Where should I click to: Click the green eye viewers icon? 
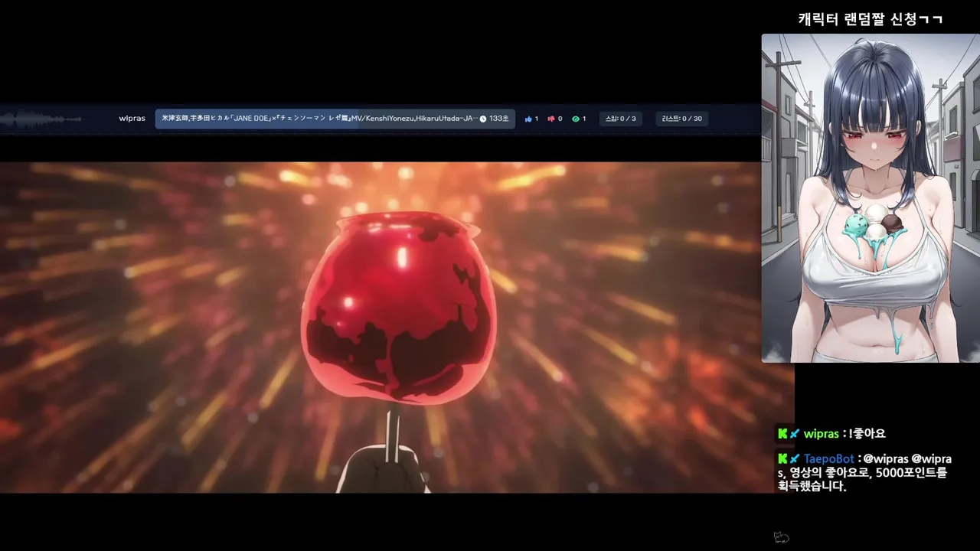click(x=576, y=119)
